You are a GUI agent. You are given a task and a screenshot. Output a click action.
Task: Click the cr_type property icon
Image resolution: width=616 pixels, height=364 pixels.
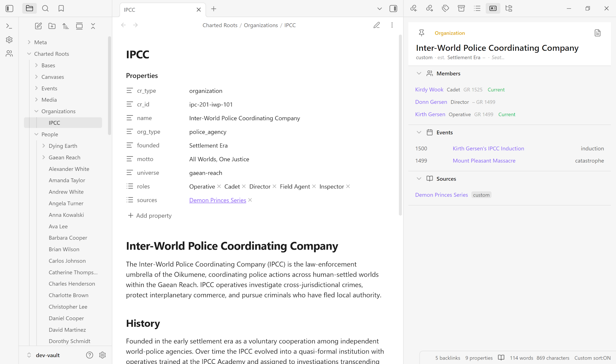[130, 91]
